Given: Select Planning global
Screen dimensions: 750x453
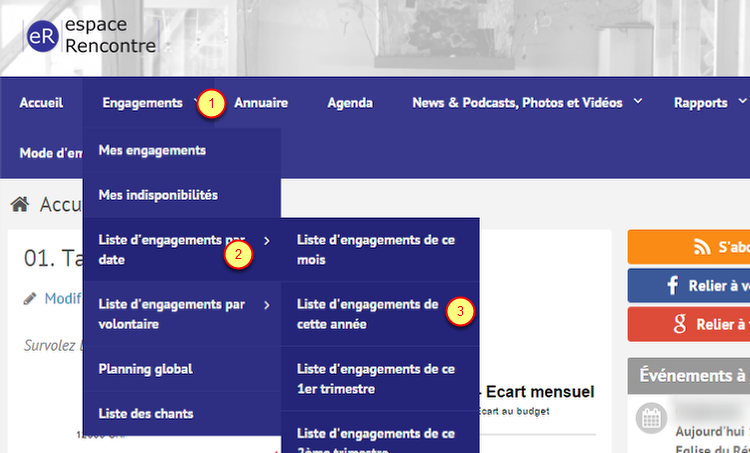Looking at the screenshot, I should 182,369.
